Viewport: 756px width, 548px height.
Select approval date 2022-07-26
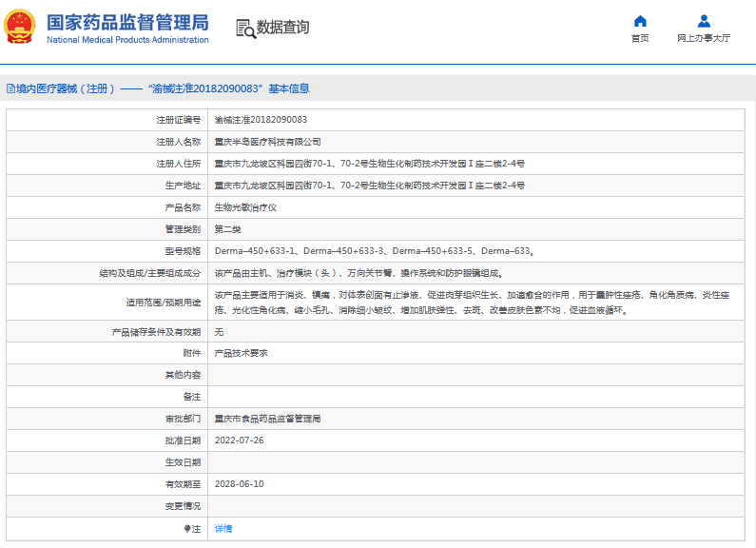click(x=239, y=440)
